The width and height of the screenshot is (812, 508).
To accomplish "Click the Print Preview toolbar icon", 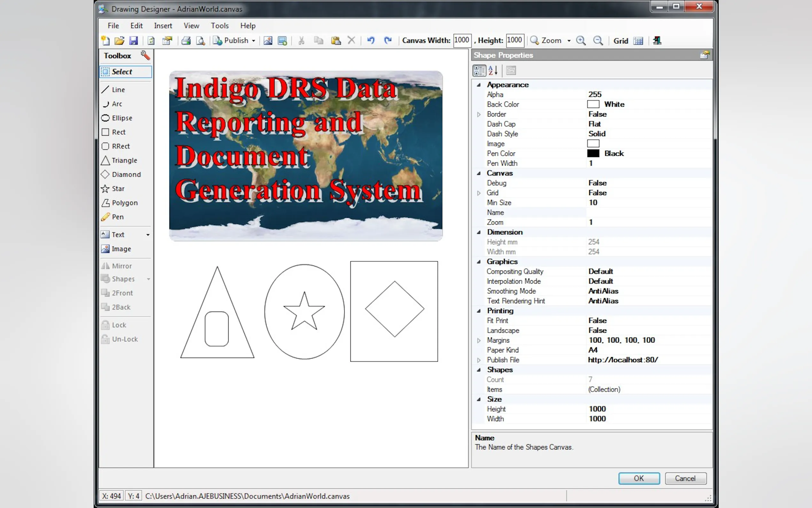I will pyautogui.click(x=200, y=41).
